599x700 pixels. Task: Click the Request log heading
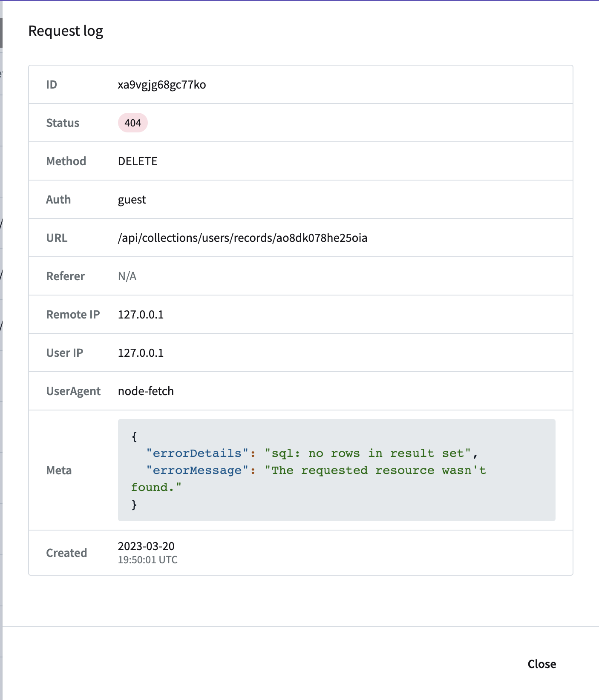click(x=66, y=31)
